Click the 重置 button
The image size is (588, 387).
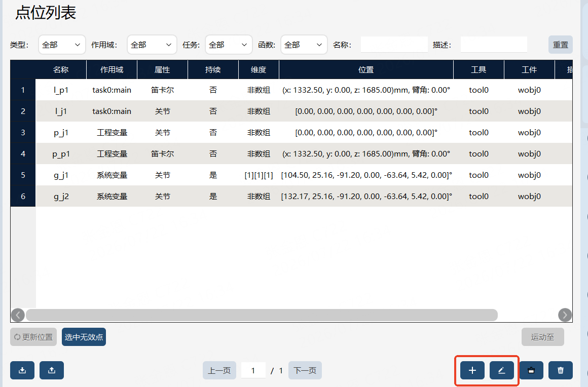[560, 45]
